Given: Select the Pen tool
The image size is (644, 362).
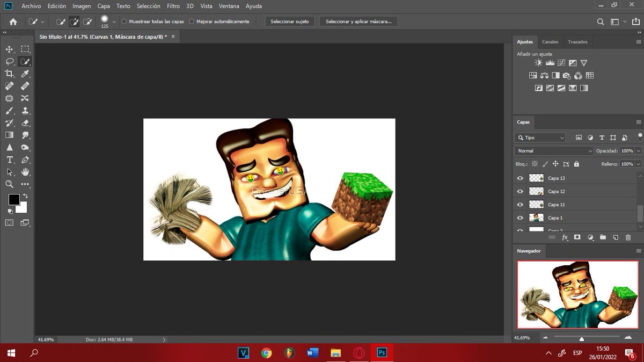Looking at the screenshot, I should pyautogui.click(x=25, y=160).
